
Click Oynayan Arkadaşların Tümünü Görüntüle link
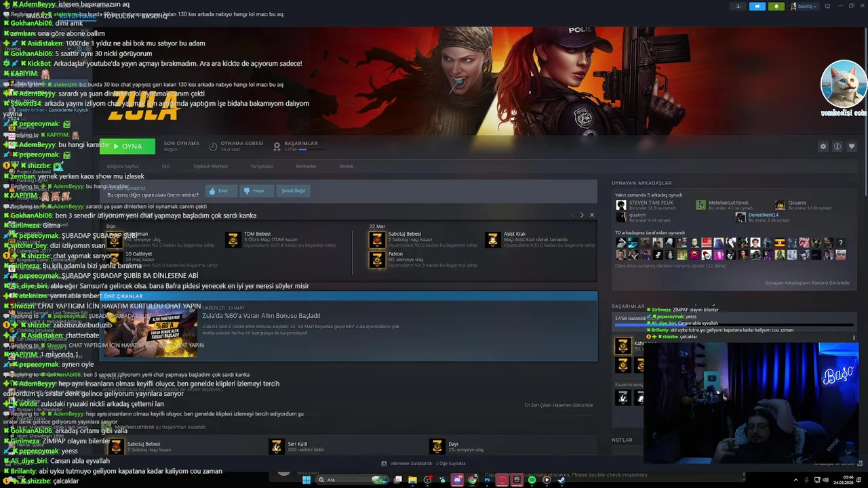tap(807, 283)
